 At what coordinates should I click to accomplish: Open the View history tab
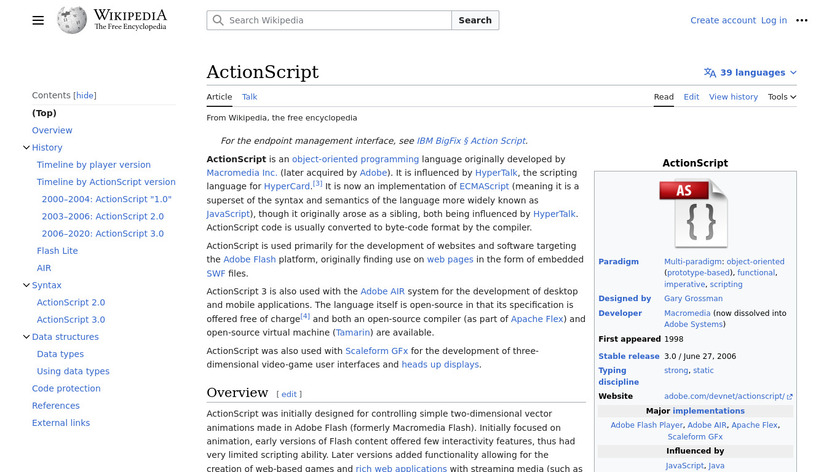733,97
